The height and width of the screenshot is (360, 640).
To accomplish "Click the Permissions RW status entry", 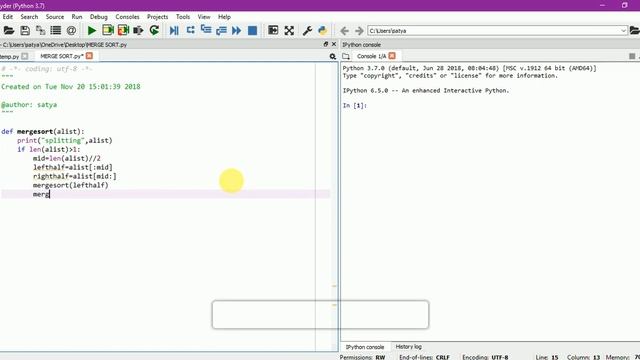I will click(362, 357).
